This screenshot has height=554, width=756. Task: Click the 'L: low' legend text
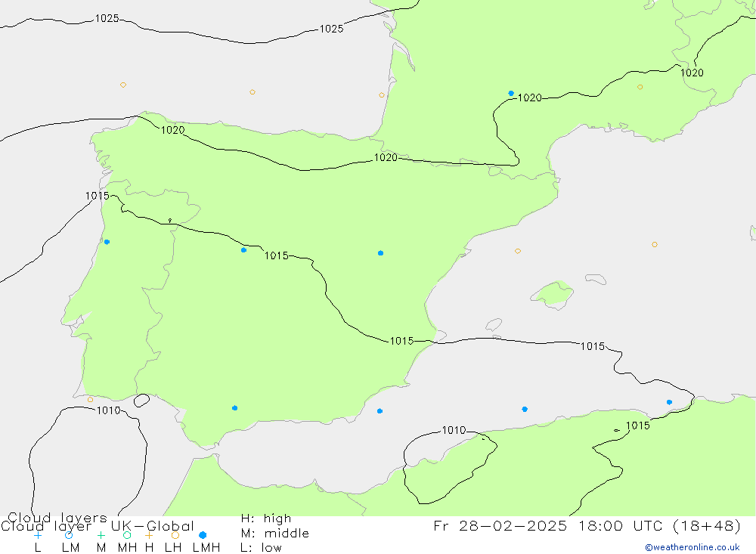(261, 548)
